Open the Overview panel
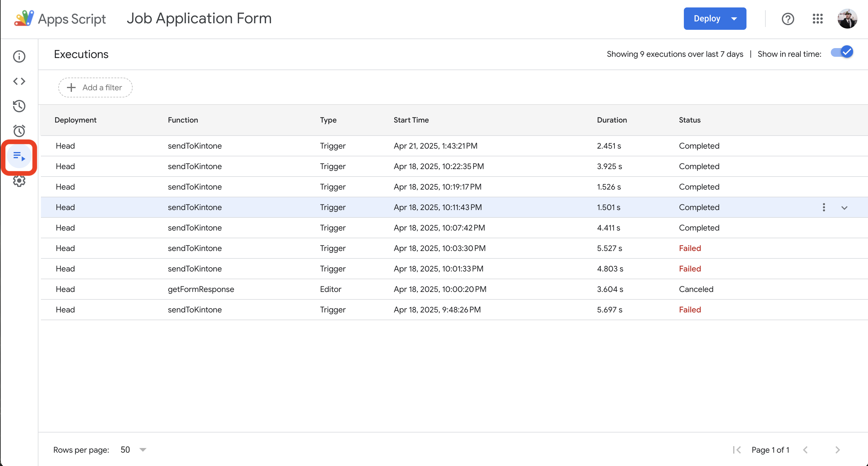Screen dimensions: 868x466 pos(19,56)
